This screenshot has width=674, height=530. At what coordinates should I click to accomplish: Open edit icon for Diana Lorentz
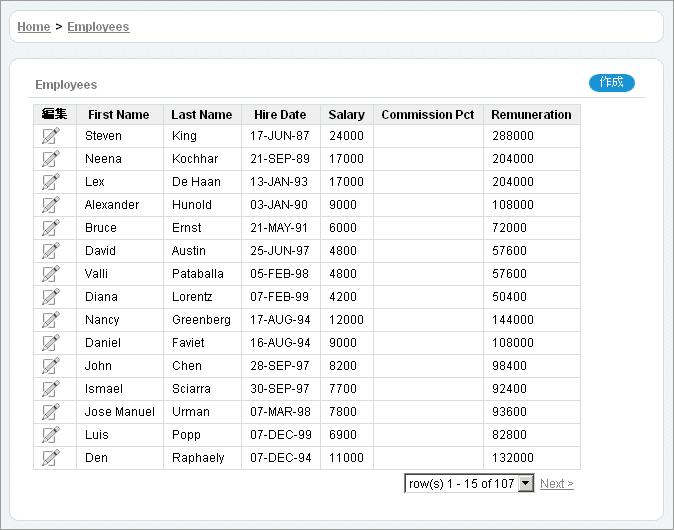click(51, 297)
